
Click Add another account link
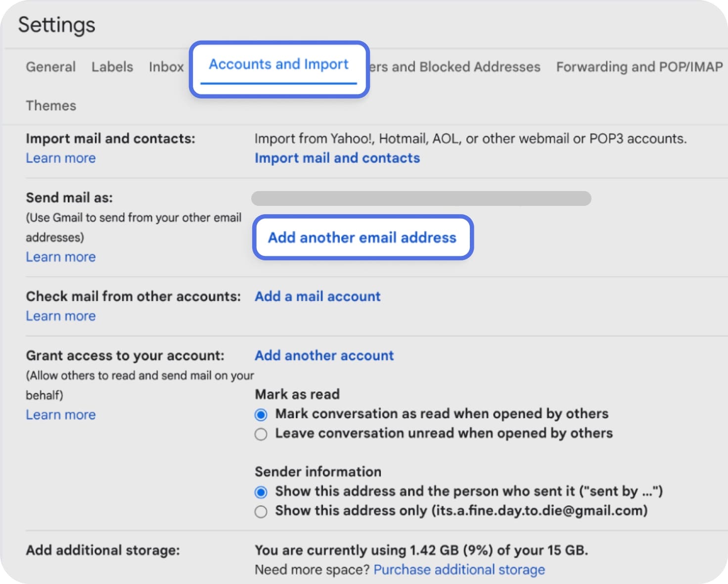324,355
